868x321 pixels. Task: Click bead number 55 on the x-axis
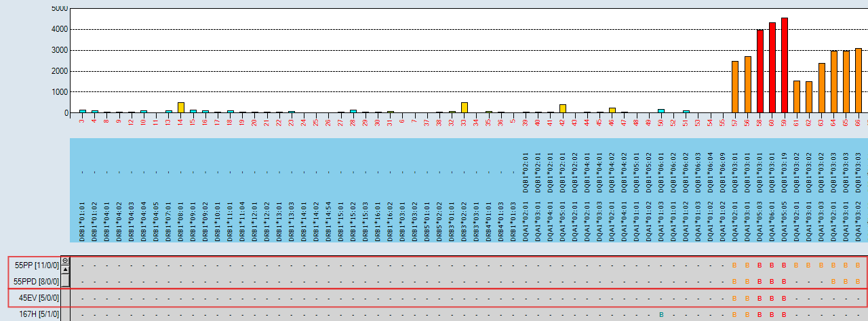coord(723,121)
